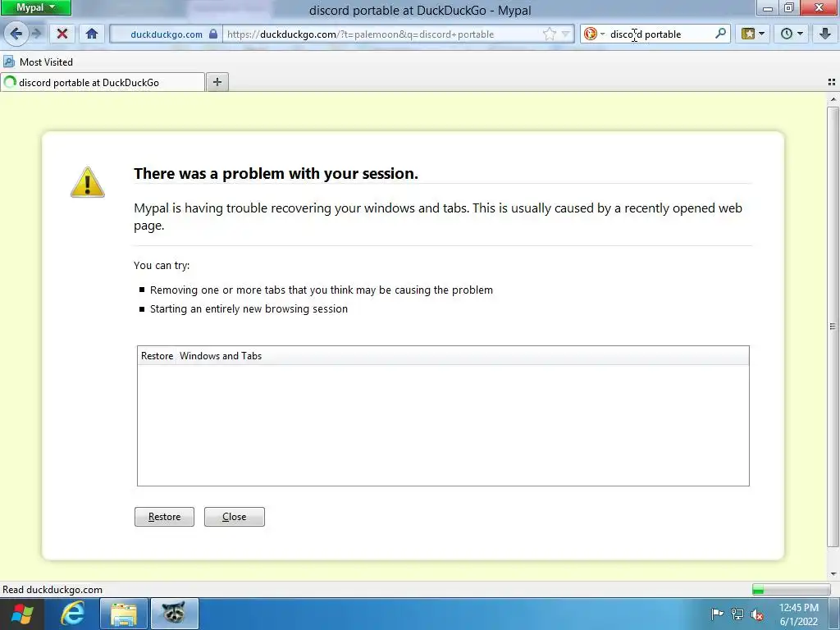Go to the home page icon

[92, 34]
